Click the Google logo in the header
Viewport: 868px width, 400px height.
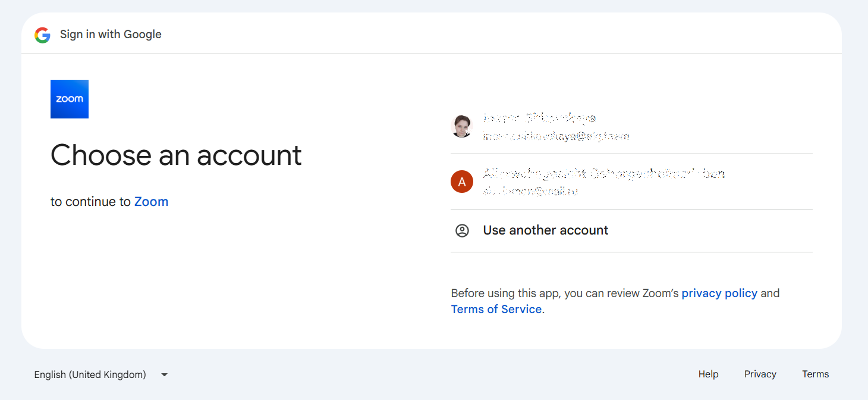click(x=42, y=35)
